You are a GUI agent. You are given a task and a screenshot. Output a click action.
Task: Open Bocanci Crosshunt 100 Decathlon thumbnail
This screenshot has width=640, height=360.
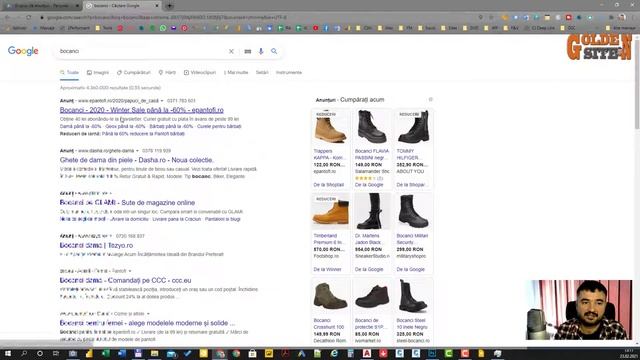coord(330,296)
